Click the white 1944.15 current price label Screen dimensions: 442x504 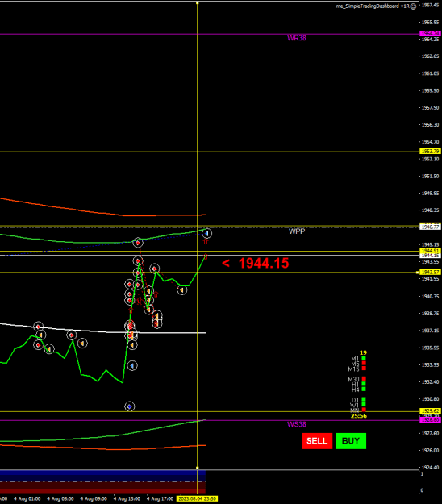pyautogui.click(x=430, y=256)
